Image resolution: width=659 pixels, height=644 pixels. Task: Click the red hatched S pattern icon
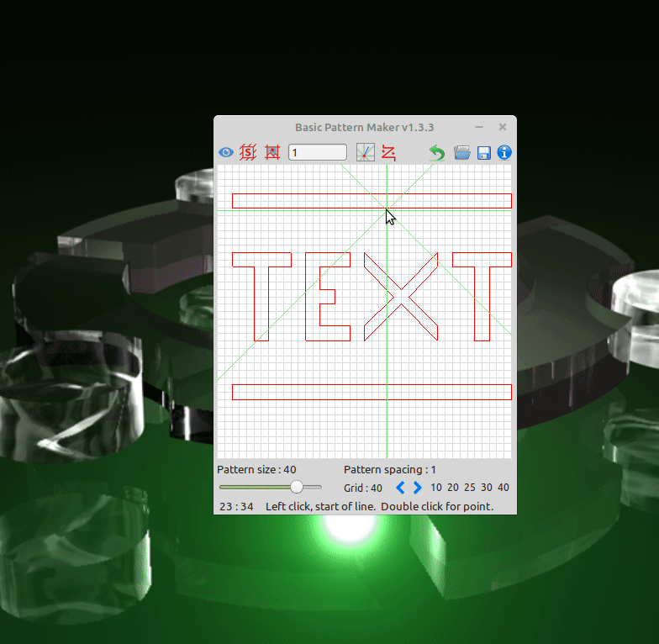tap(248, 152)
